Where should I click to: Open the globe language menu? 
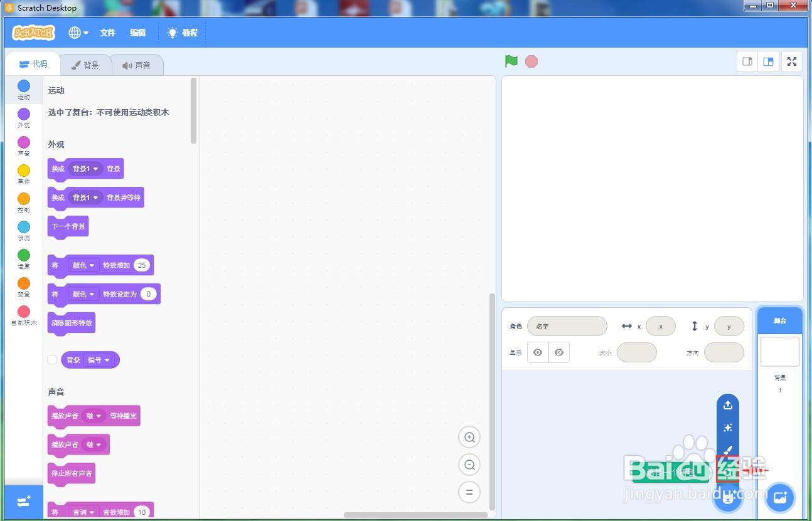tap(78, 33)
